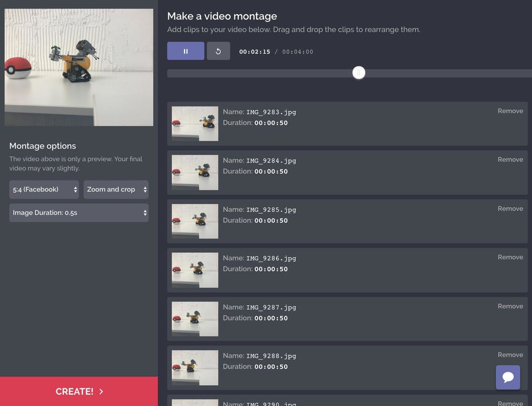Open the Image Duration: 0.5s dropdown
This screenshot has height=406, width=532.
(79, 213)
